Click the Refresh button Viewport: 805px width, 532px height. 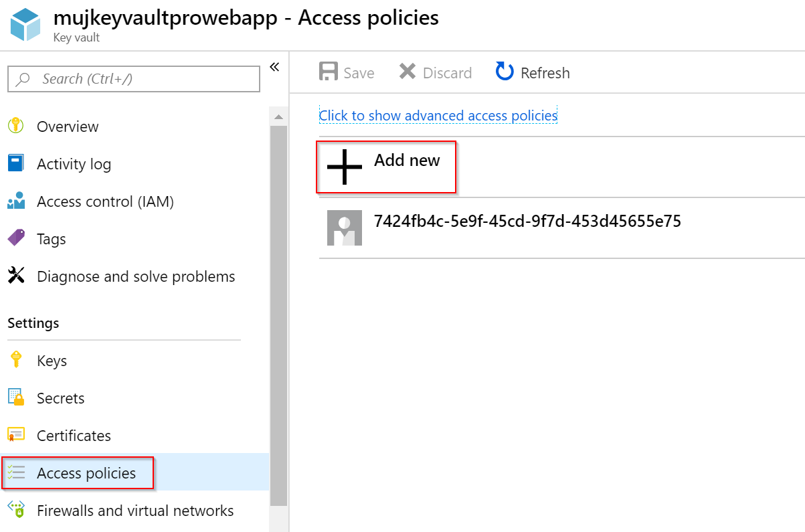tap(533, 72)
